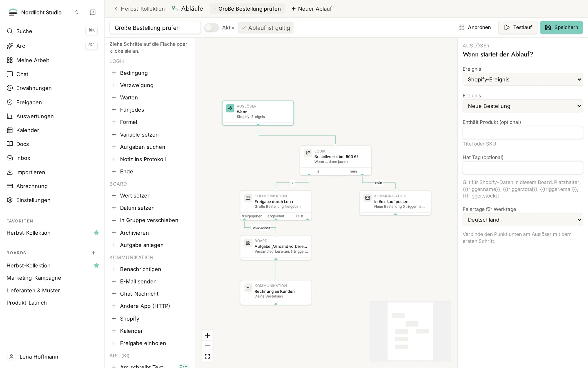Image resolution: width=588 pixels, height=368 pixels.
Task: Focus the Enthält Produkt field
Action: coord(522,132)
